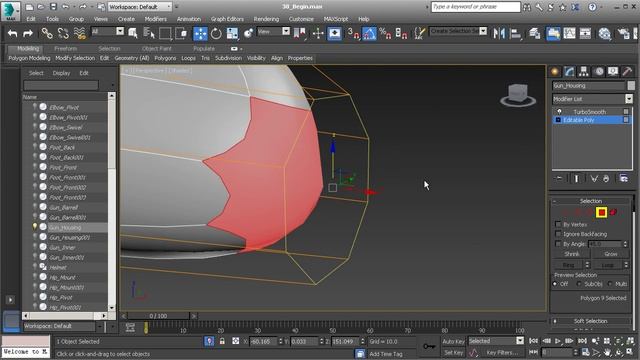Viewport: 640px width, 360px height.
Task: Toggle Percent Snap button
Action: tap(385, 33)
